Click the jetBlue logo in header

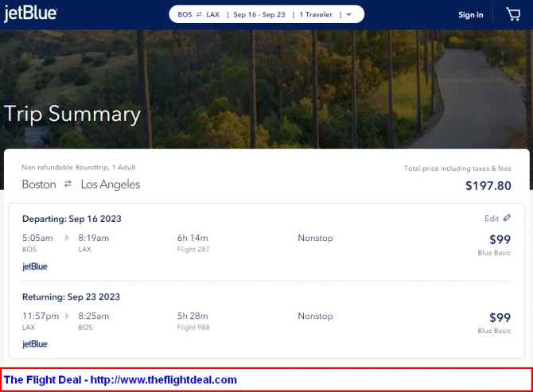coord(30,14)
